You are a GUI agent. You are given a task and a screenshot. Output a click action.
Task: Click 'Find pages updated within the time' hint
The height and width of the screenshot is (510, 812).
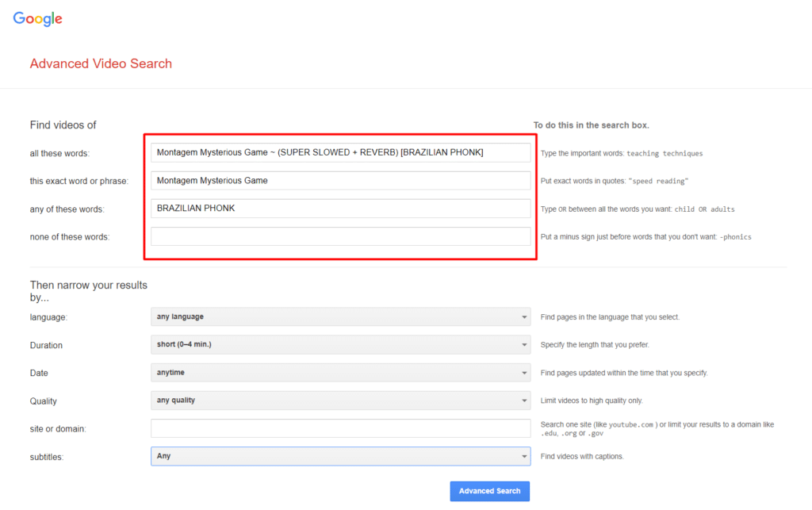coord(624,373)
